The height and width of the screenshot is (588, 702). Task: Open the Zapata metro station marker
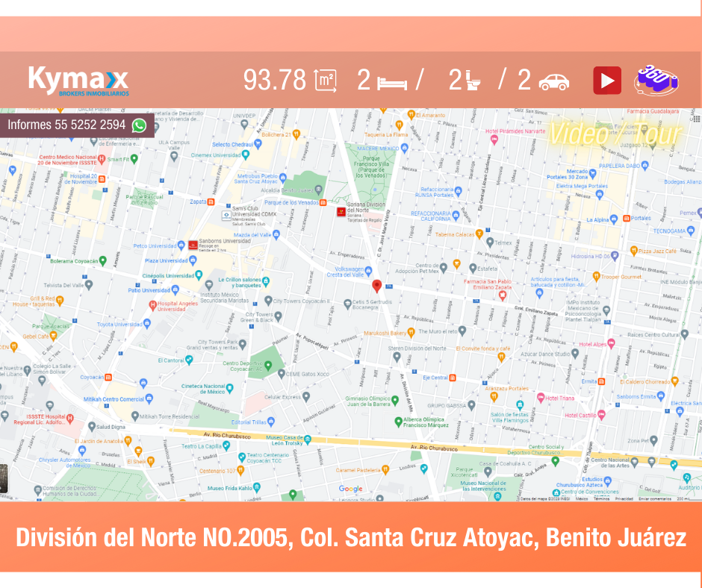point(211,201)
